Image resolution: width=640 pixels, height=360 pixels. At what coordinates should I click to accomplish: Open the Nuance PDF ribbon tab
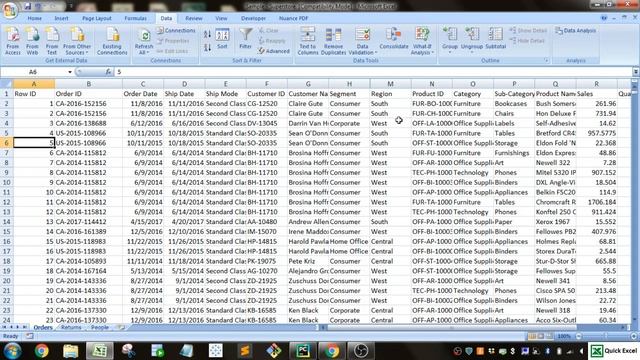tap(293, 18)
